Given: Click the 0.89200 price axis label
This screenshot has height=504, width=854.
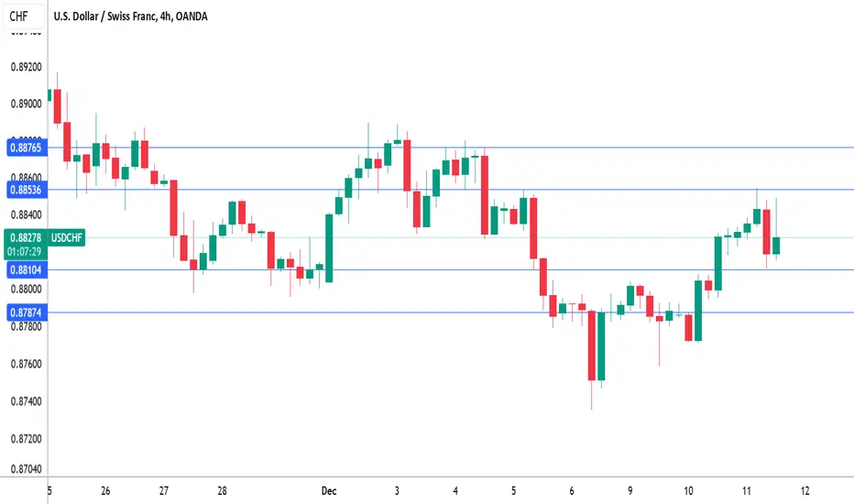Looking at the screenshot, I should tap(27, 67).
